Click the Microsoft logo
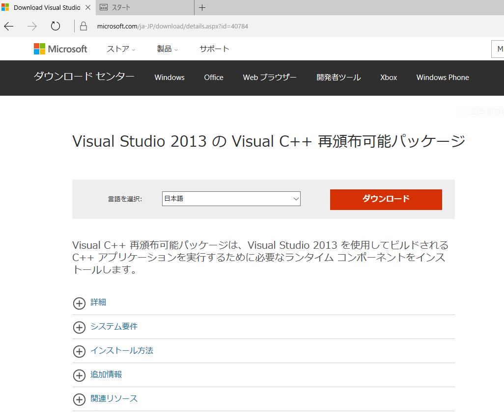The height and width of the screenshot is (420, 504). click(x=60, y=49)
